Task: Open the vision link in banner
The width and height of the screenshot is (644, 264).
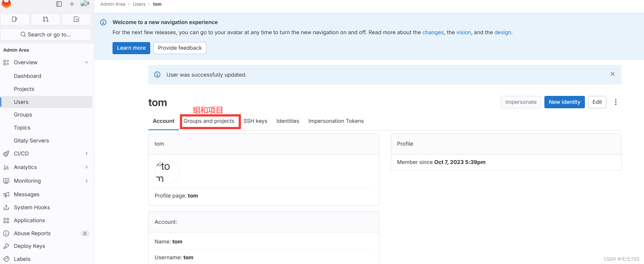Action: pyautogui.click(x=463, y=32)
